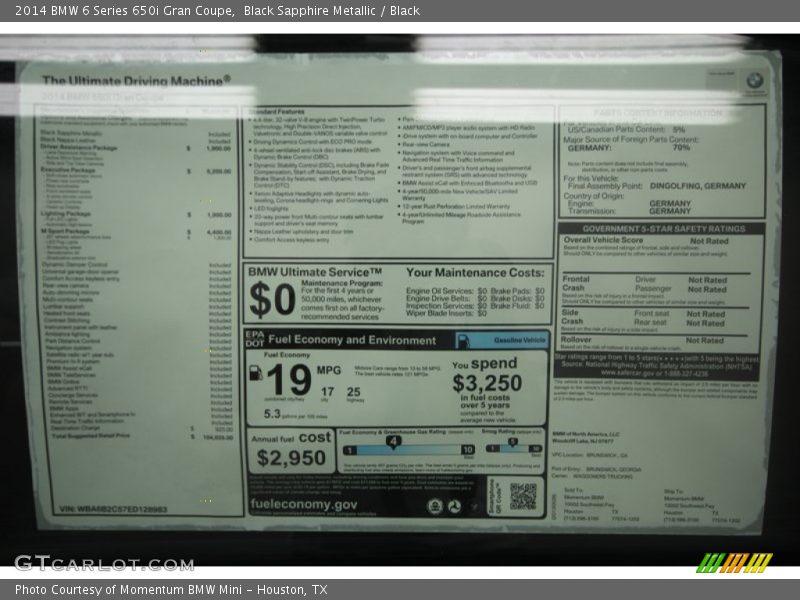This screenshot has height=600, width=800.
Task: Click 'DINGOLFING, GERMANY' assembly point
Action: 697,186
